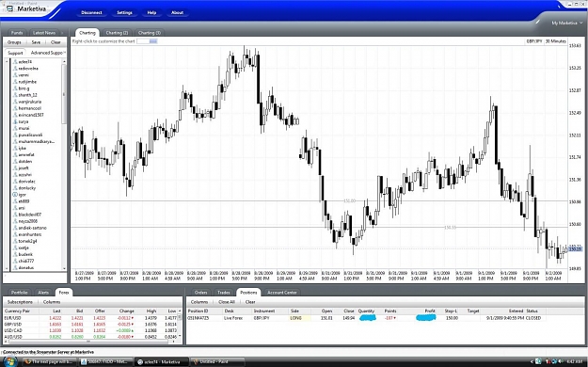Click the About button
Image resolution: width=588 pixels, height=367 pixels.
tap(177, 13)
